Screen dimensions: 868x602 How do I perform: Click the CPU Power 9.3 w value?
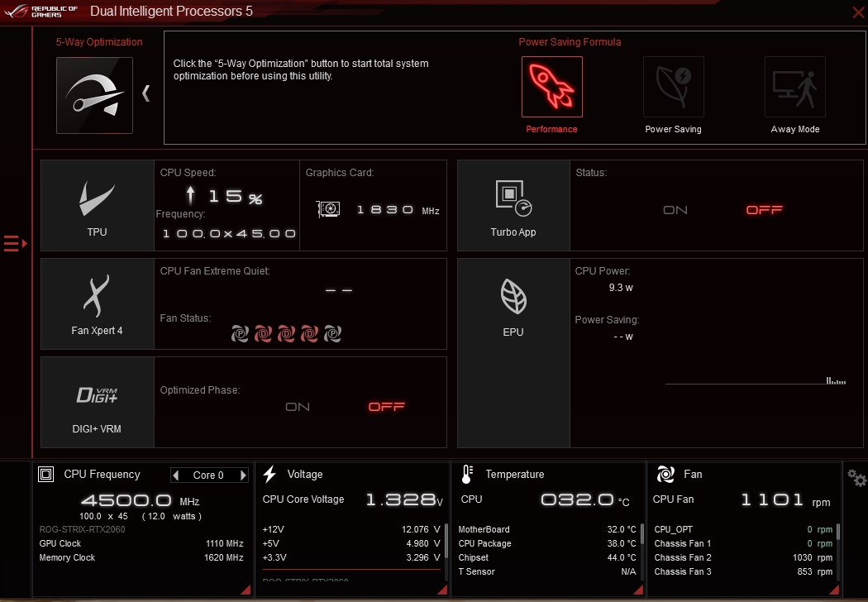621,288
